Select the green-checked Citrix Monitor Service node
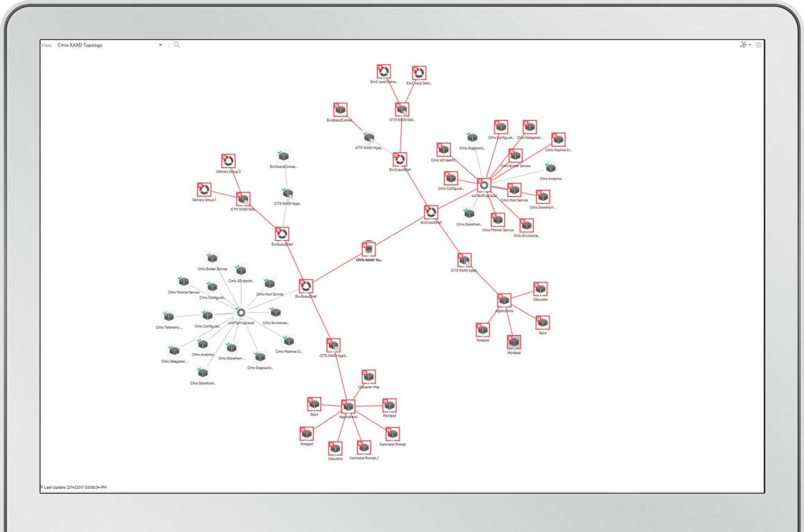804x532 pixels. [x=183, y=282]
